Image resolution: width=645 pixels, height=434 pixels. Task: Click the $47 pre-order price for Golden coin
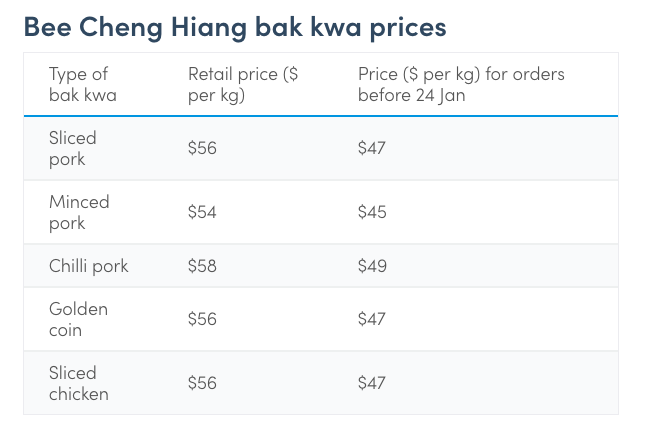pyautogui.click(x=372, y=319)
